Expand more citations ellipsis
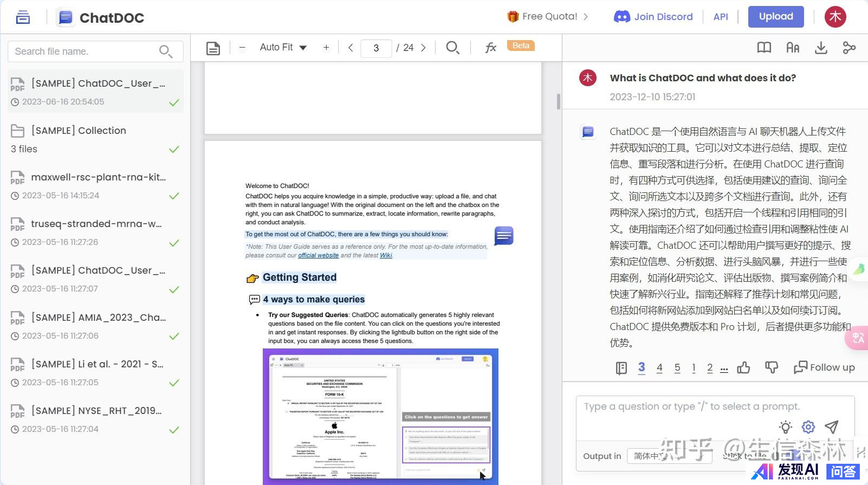Screen dimensions: 868x485 [724, 369]
